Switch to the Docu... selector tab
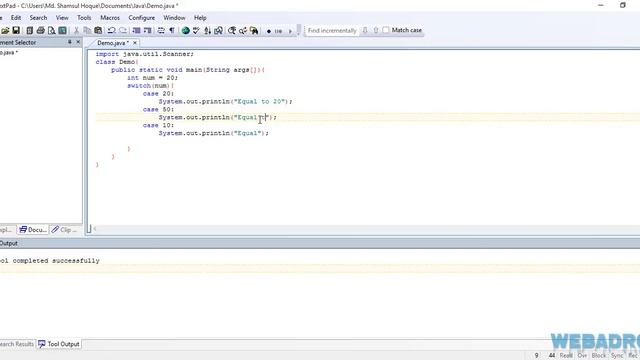 (x=33, y=230)
